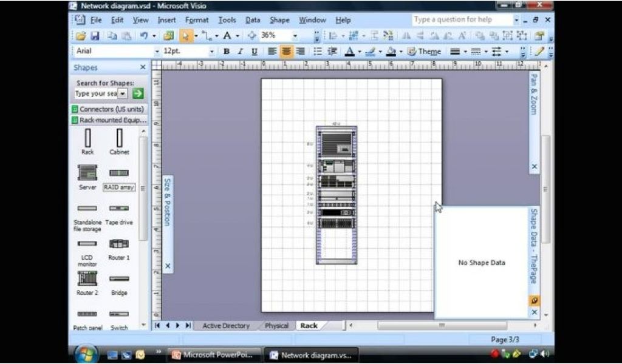Expand the Connector tool dropdown arrow
Image resolution: width=622 pixels, height=364 pixels.
click(217, 36)
